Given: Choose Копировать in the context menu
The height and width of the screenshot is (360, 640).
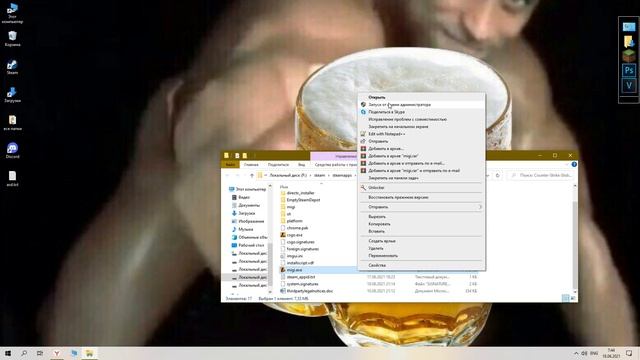Looking at the screenshot, I should point(422,224).
